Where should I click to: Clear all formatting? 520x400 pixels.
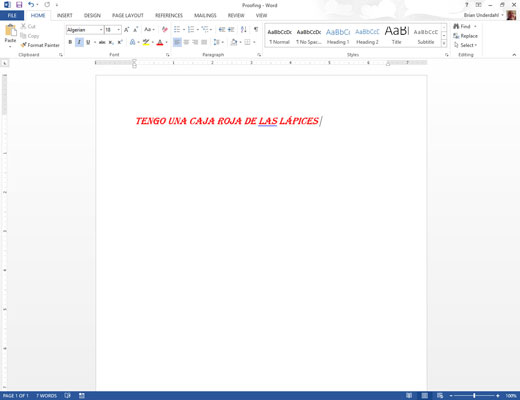[164, 30]
